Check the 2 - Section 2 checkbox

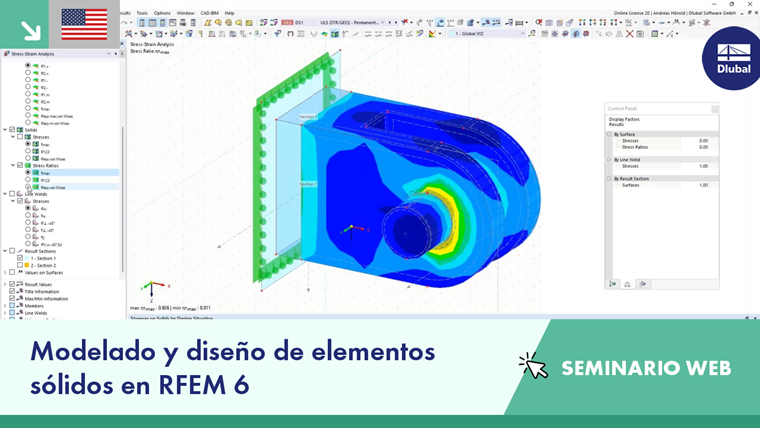20,265
